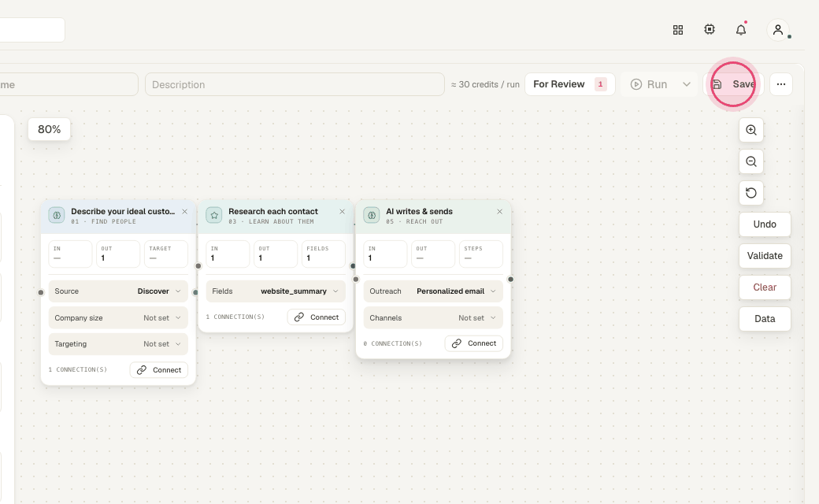Expand the Channels dropdown

[433, 317]
